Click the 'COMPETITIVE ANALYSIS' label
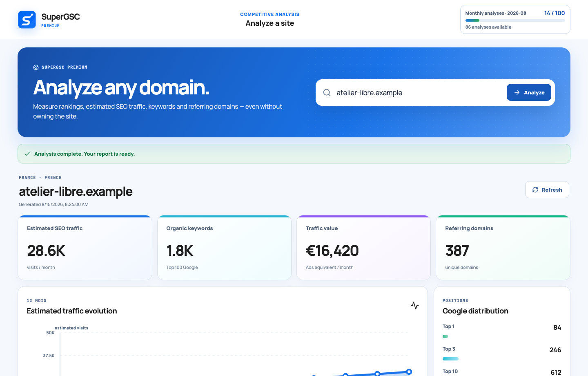The image size is (588, 376). pos(270,14)
